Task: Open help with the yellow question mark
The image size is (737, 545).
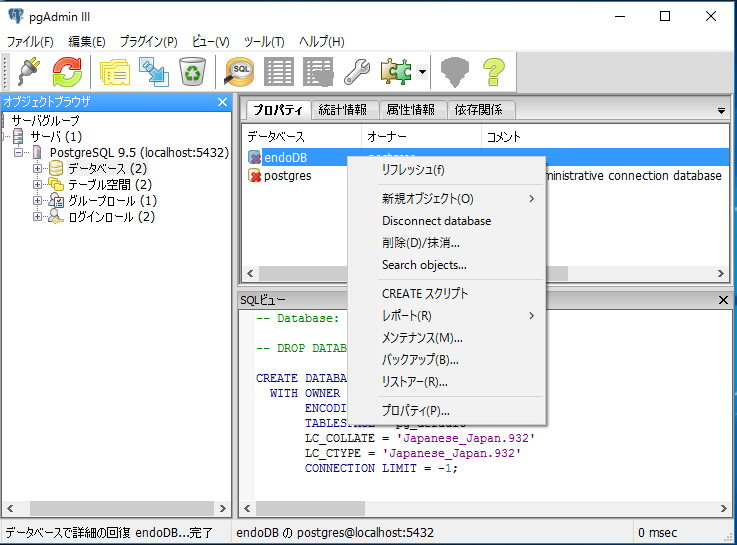Action: click(x=494, y=72)
